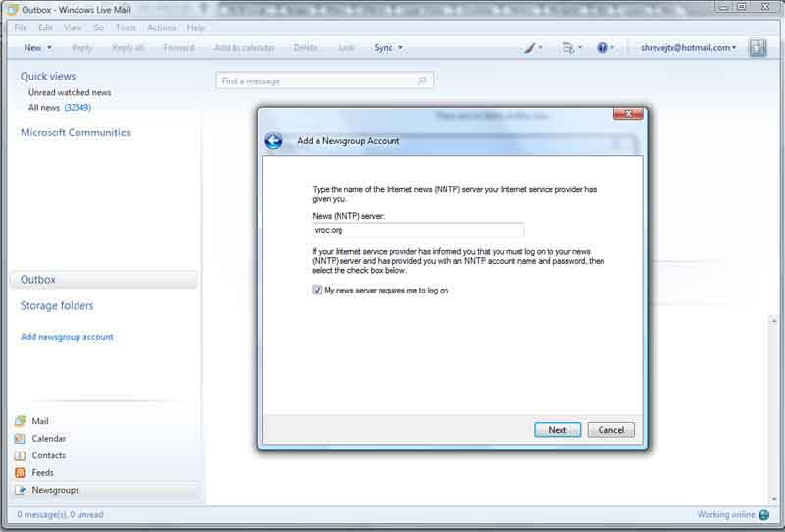785x532 pixels.
Task: Click the search magnifier icon
Action: [422, 80]
